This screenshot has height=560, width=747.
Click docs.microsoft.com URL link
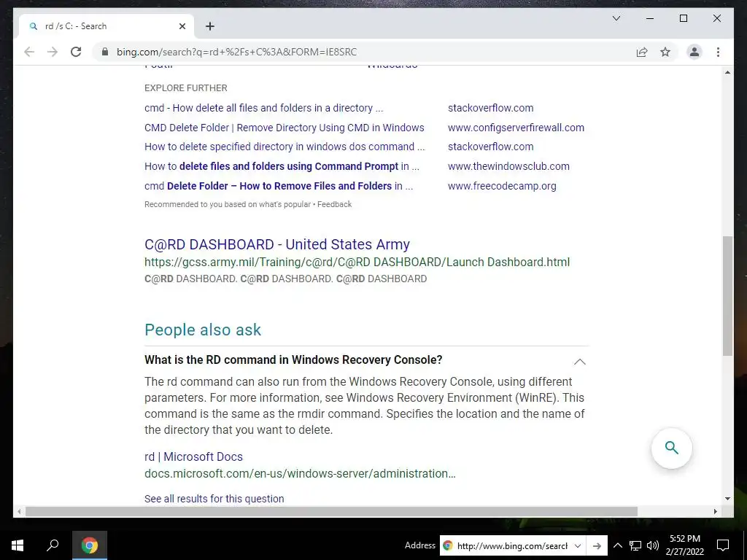tap(300, 473)
